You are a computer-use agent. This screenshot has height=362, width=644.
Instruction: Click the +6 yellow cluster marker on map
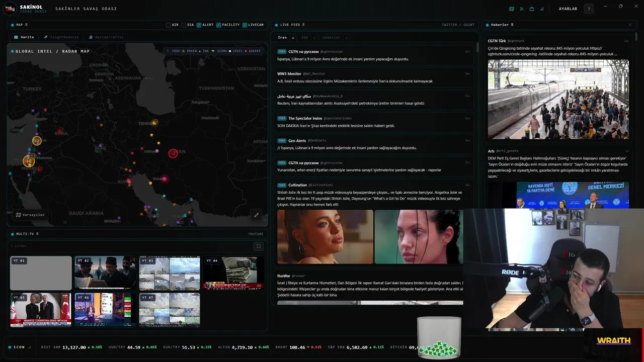tap(29, 161)
